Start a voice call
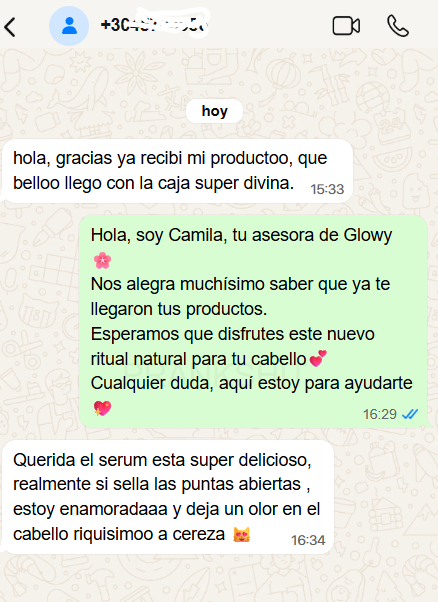Viewport: 438px width, 602px height. (x=398, y=26)
